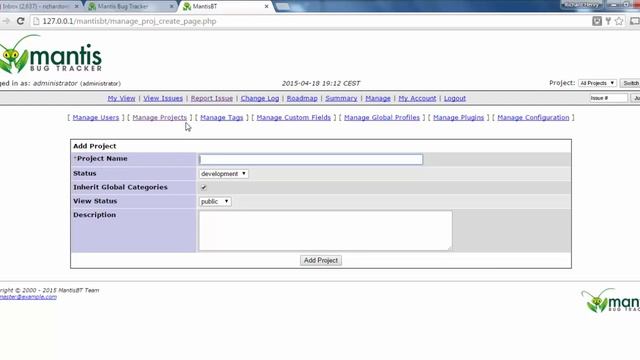Screen dimensions: 640x360
Task: Open Manage Projects
Action: (160, 118)
